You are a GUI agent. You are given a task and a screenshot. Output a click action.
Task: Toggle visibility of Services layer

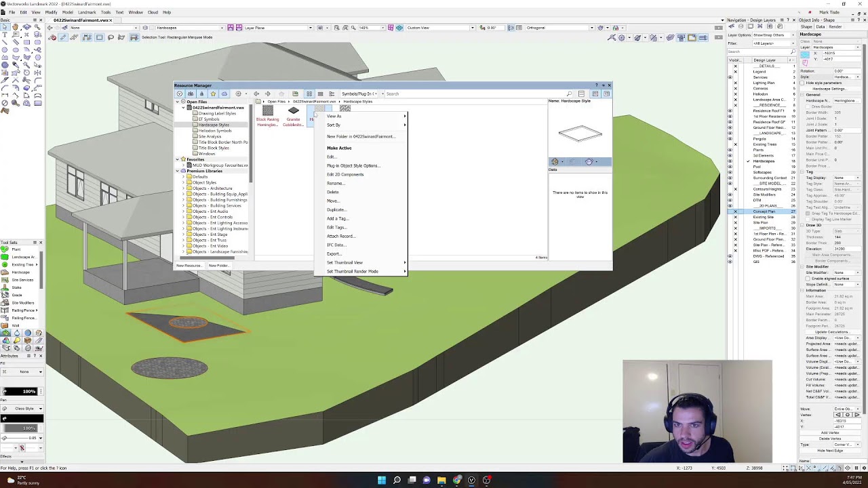pos(730,77)
